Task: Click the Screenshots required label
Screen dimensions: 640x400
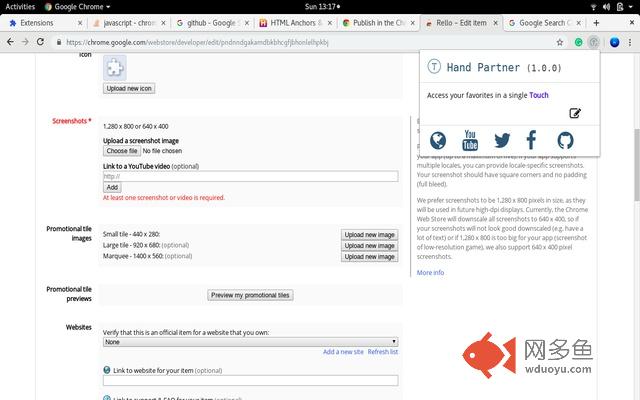Action: tap(71, 121)
